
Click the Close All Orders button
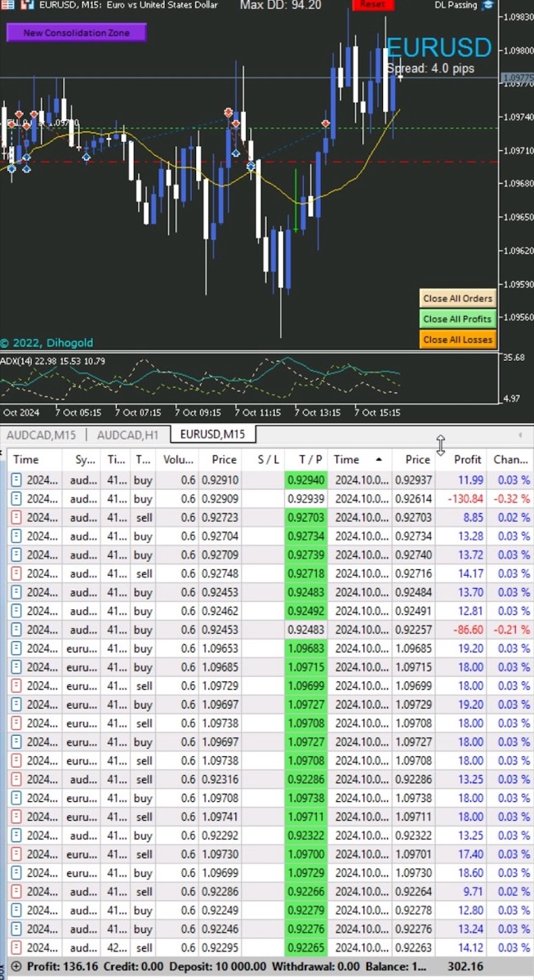click(457, 299)
